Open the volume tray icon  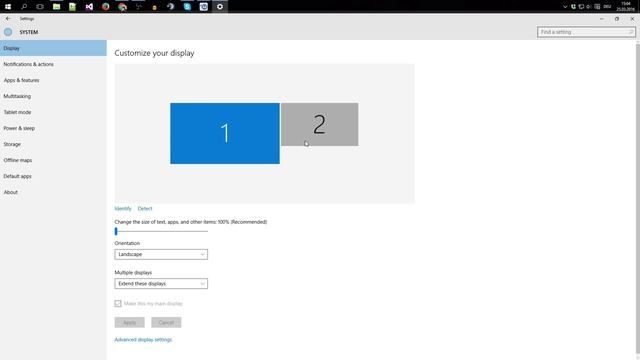point(589,7)
